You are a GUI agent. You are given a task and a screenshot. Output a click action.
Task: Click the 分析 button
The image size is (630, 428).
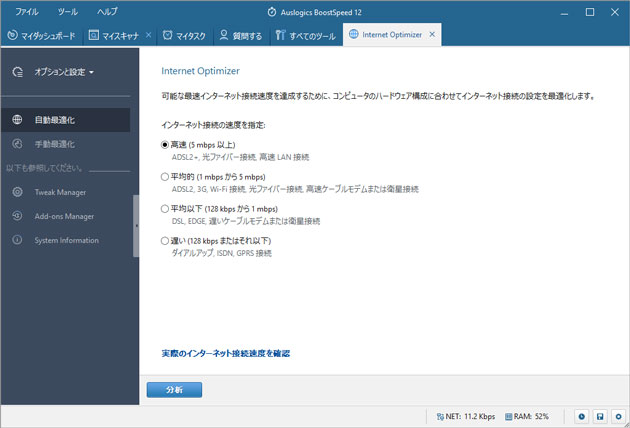(174, 390)
